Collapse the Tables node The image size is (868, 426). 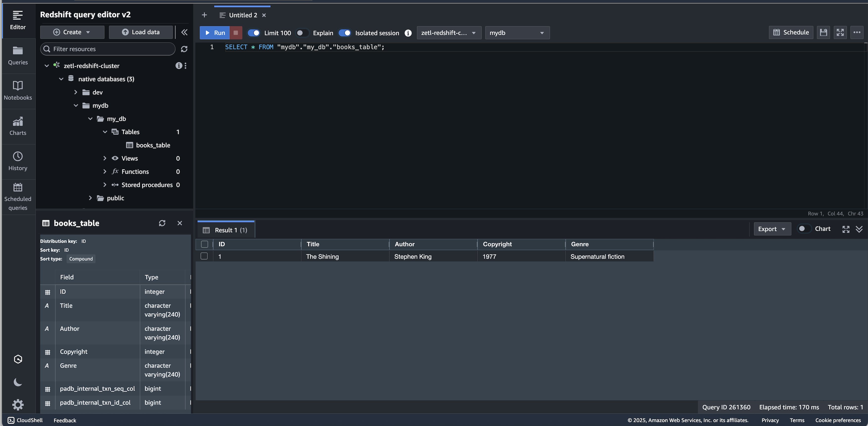[105, 132]
